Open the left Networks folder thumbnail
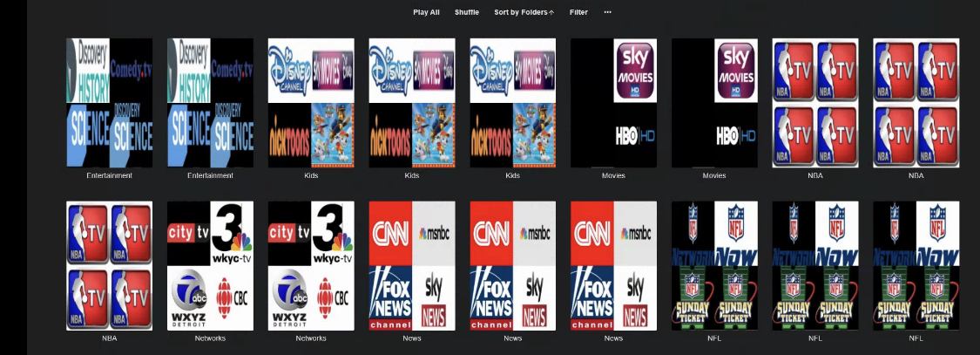This screenshot has width=980, height=355. [211, 265]
